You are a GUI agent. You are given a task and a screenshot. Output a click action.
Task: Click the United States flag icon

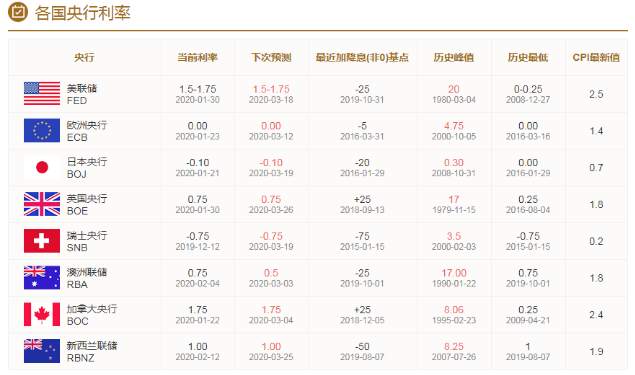click(42, 94)
